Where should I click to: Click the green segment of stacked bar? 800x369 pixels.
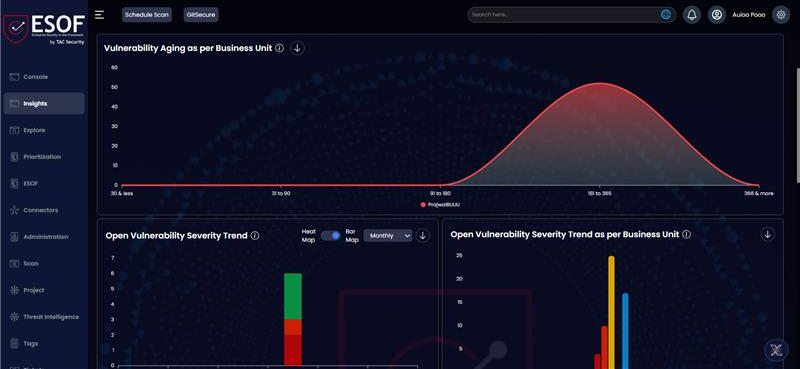pos(293,297)
